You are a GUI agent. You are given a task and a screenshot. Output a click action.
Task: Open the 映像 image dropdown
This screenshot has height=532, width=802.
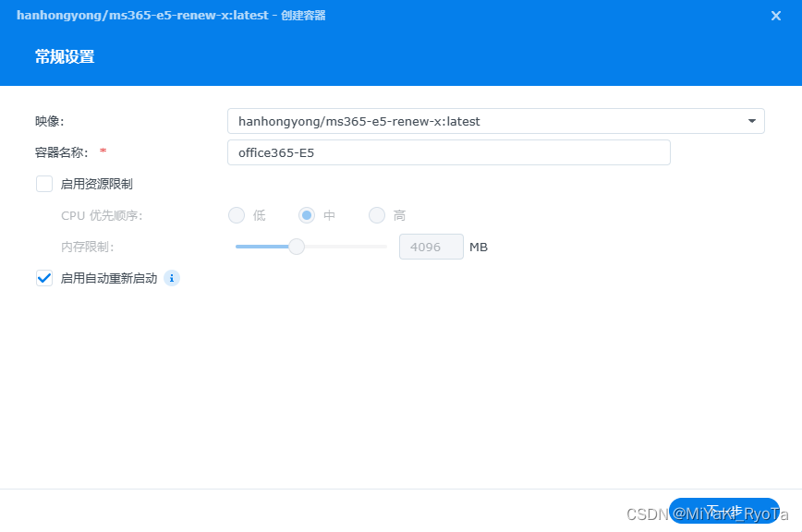[x=495, y=121]
